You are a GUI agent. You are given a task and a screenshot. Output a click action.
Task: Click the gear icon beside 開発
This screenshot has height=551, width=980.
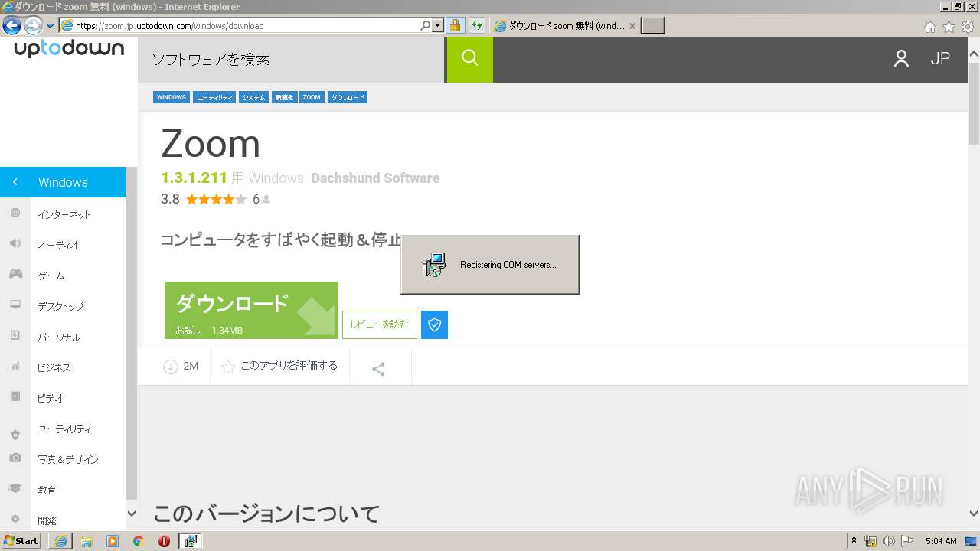(x=15, y=518)
